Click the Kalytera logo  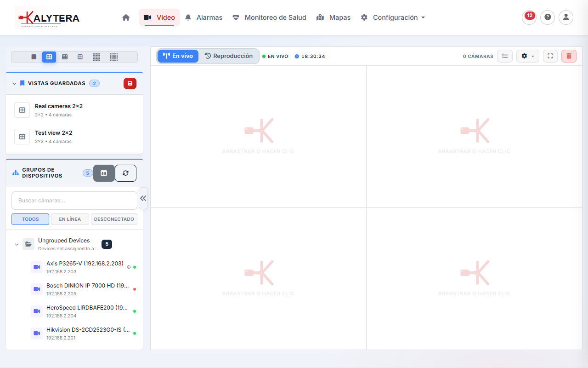point(47,18)
